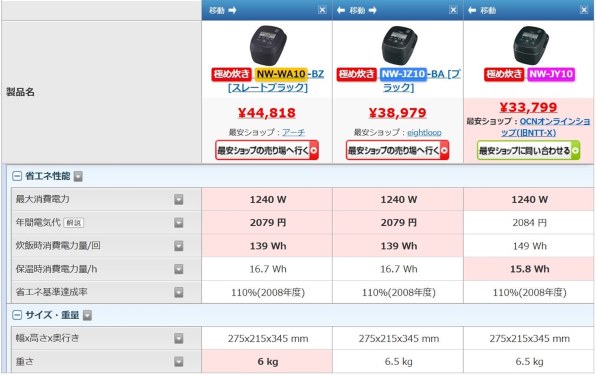Collapse the サイズ・重量 section

(17, 315)
